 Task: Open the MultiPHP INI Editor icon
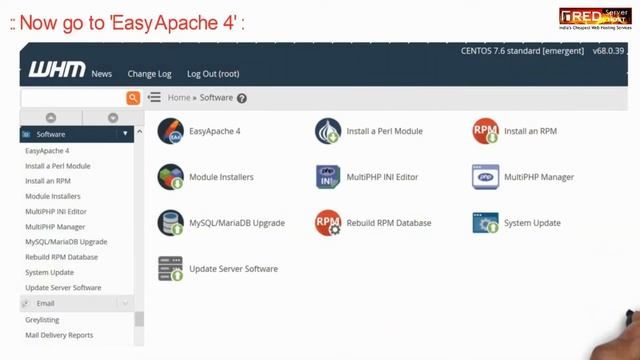(328, 177)
